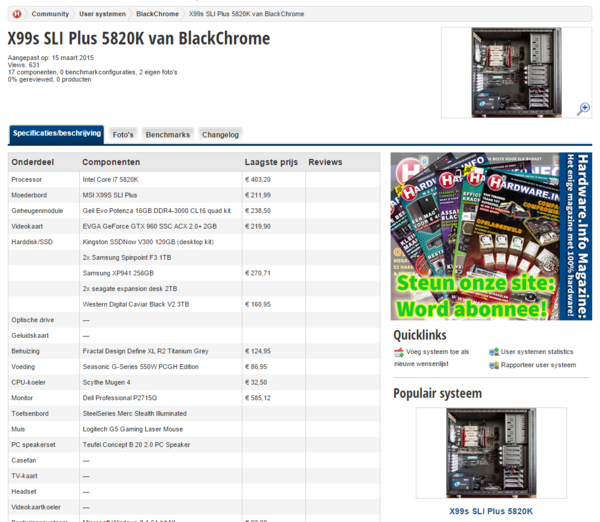This screenshot has width=600, height=522.
Task: Click the € 86,95 power supply price
Action: point(256,367)
